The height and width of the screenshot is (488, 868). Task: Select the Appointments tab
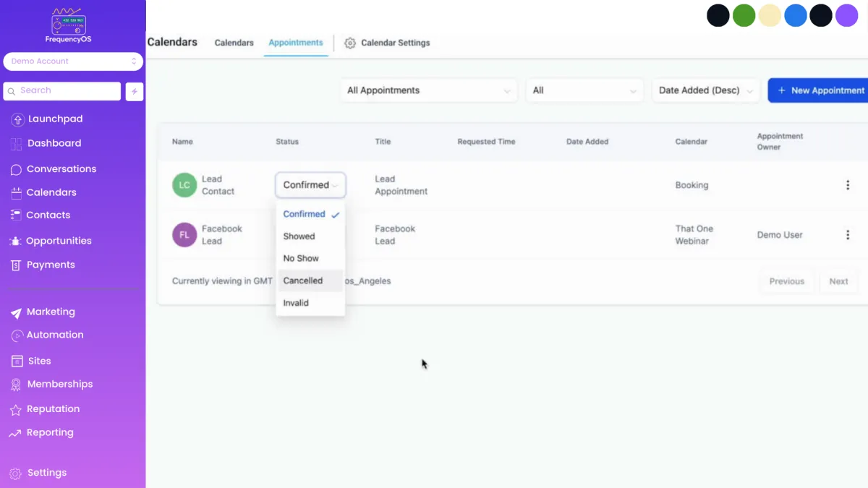tap(296, 43)
